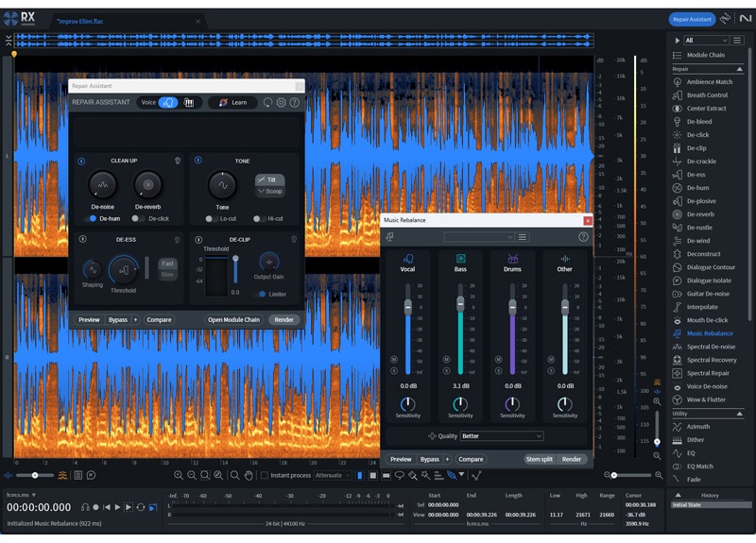
Task: Click the Repair Assistant settings gear icon
Action: (281, 102)
